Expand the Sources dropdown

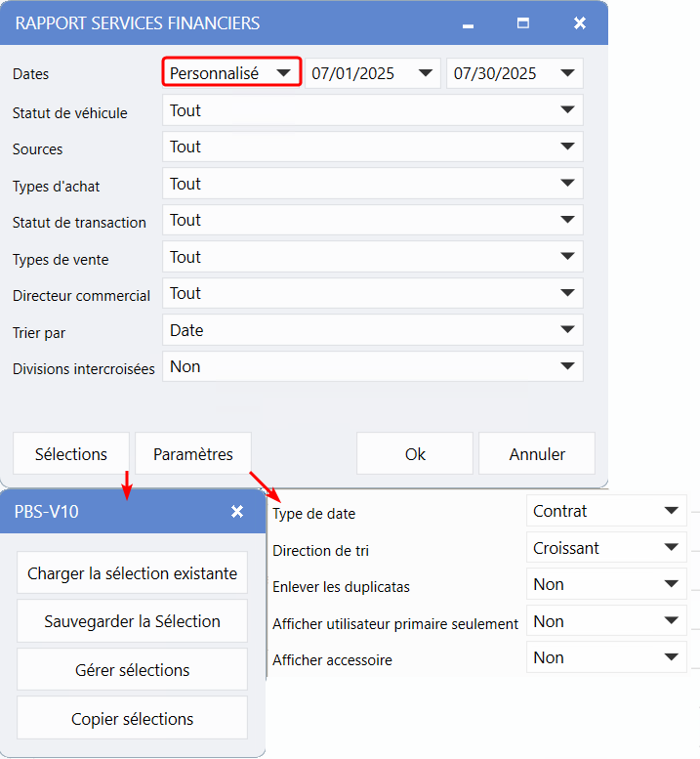372,148
